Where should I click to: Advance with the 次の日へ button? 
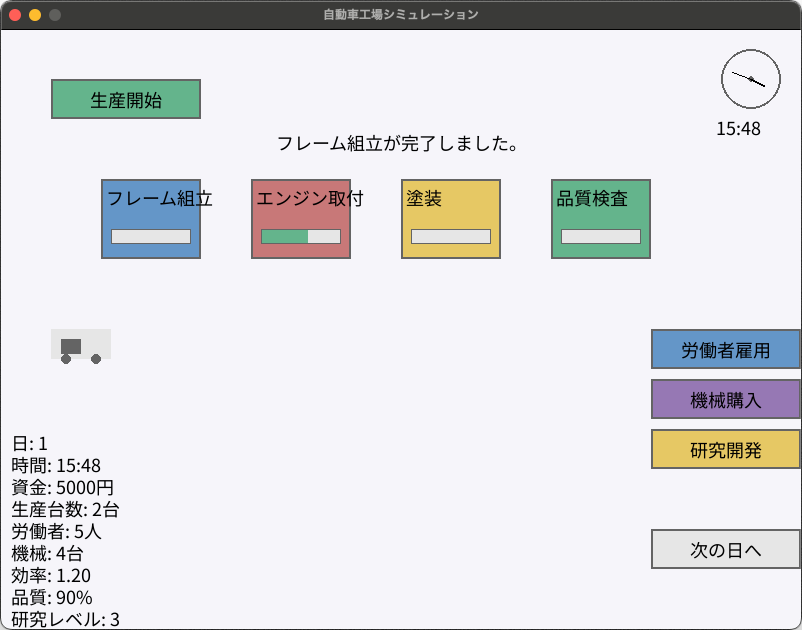click(x=725, y=549)
